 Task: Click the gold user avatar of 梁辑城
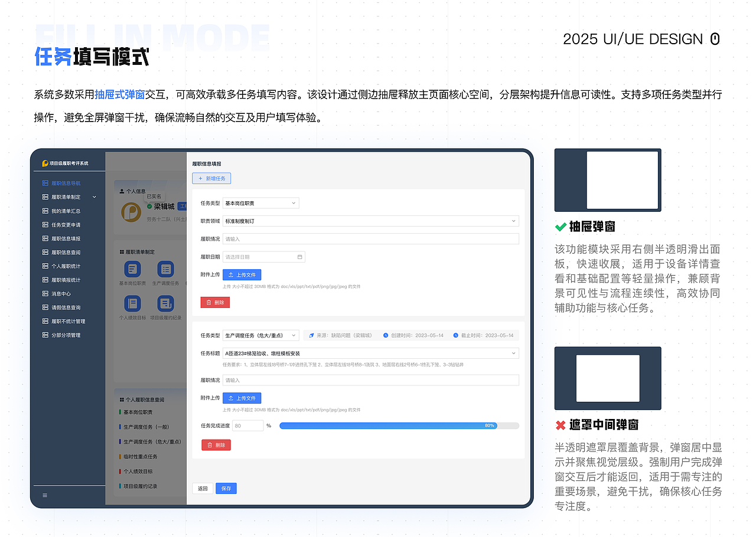[131, 211]
